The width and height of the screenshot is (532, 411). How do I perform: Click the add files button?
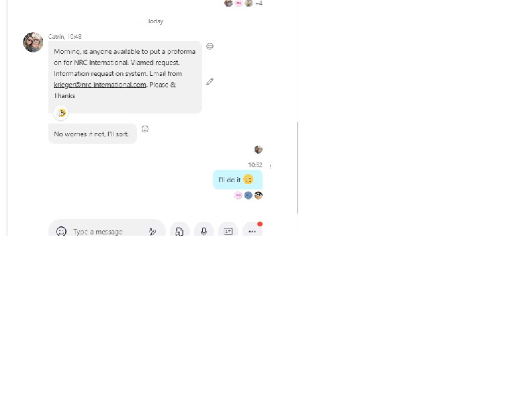coord(179,231)
